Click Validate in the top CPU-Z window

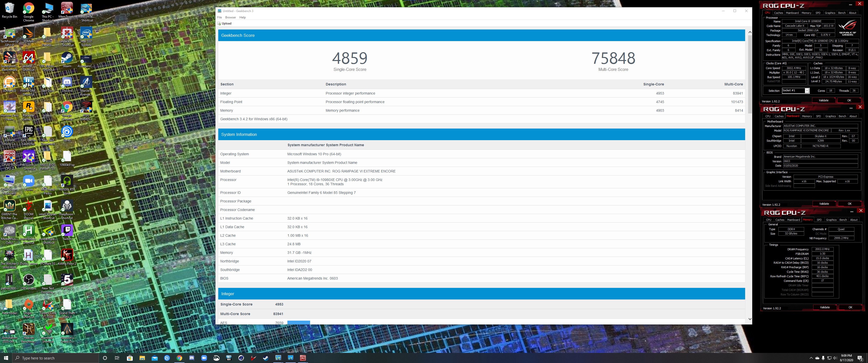point(824,100)
